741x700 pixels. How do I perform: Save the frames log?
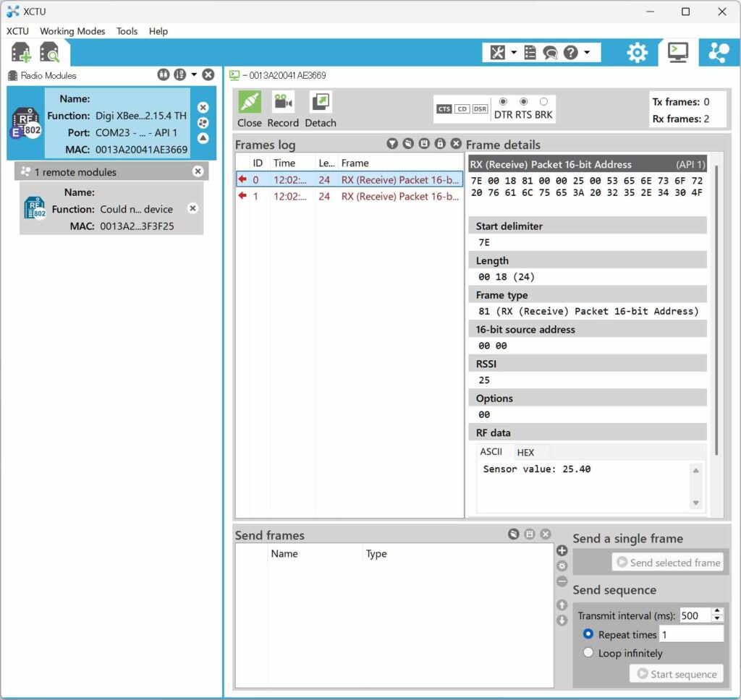click(x=424, y=144)
